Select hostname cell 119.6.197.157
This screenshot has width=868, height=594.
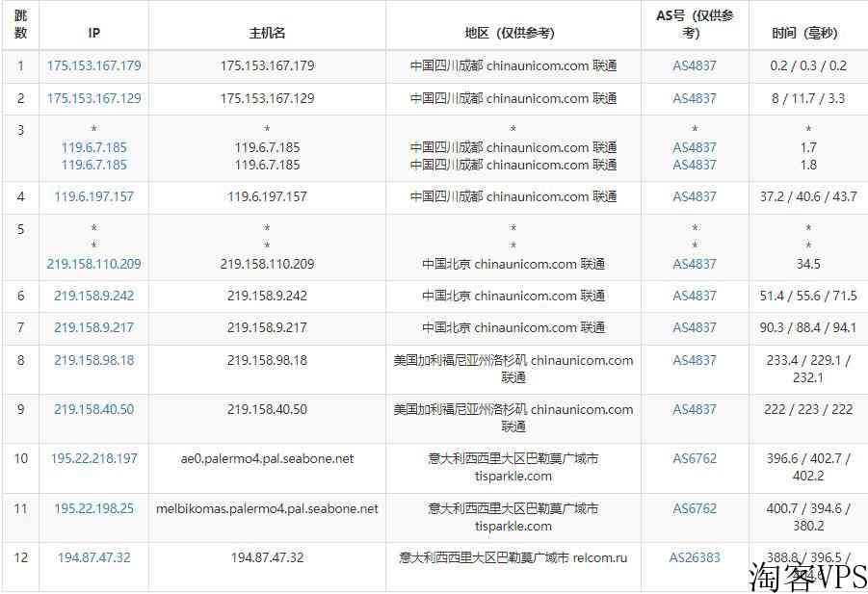pyautogui.click(x=267, y=196)
